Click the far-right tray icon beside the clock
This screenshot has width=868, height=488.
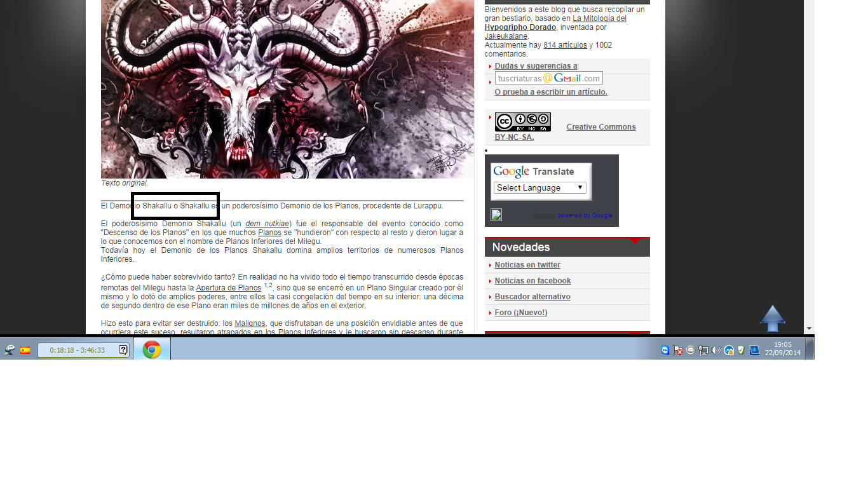click(x=754, y=350)
